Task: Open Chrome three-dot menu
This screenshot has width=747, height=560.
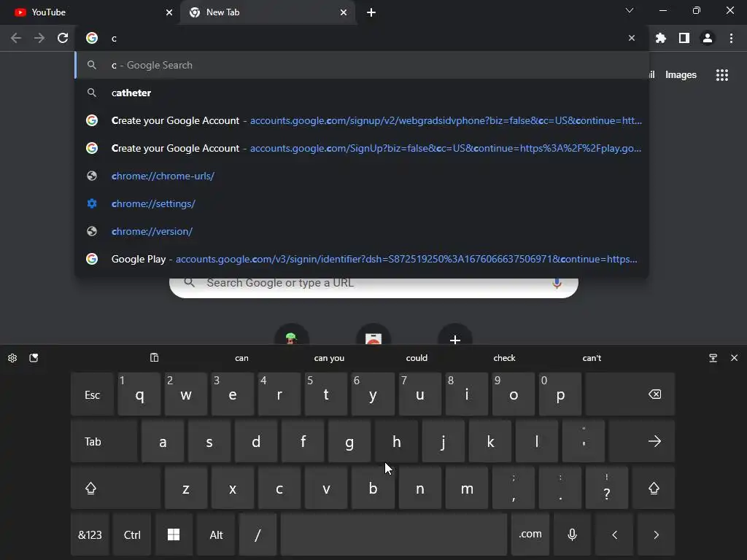Action: coord(731,38)
